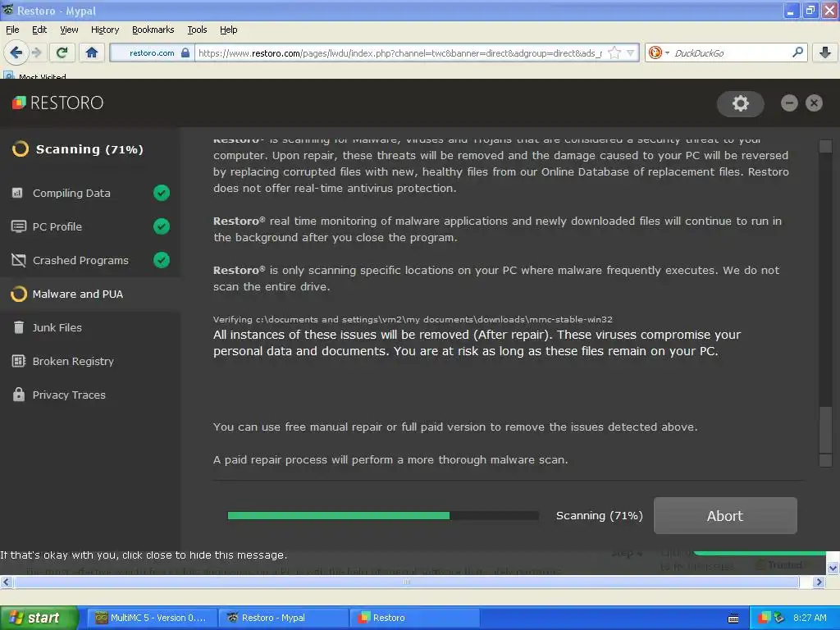Screen dimensions: 840x630
Task: Click the DuckDuckGo search field
Action: point(731,53)
